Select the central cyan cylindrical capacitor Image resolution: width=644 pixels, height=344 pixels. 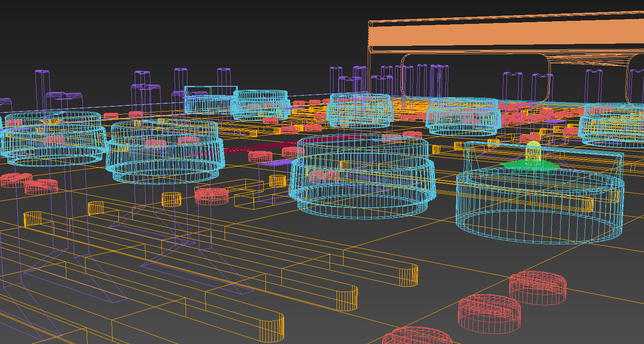coord(364,178)
